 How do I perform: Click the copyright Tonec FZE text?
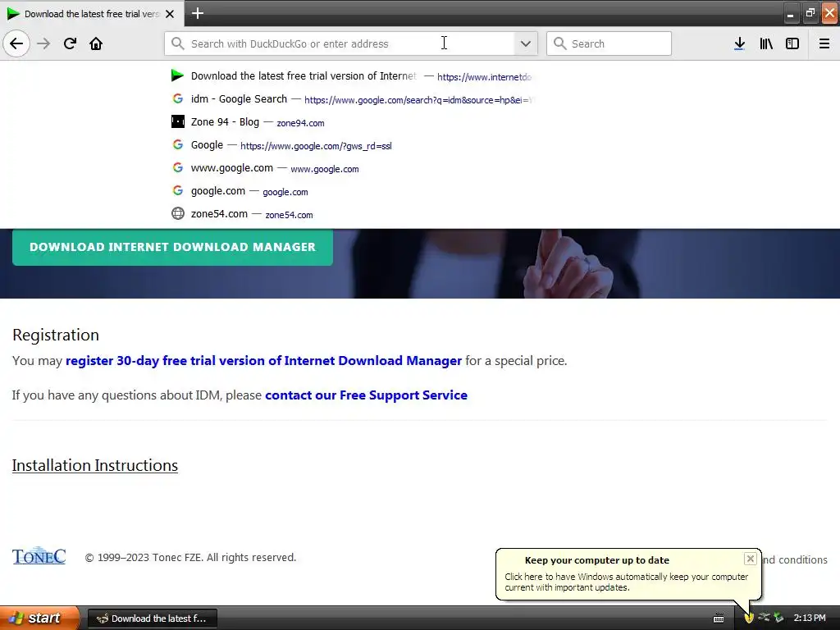click(x=190, y=557)
